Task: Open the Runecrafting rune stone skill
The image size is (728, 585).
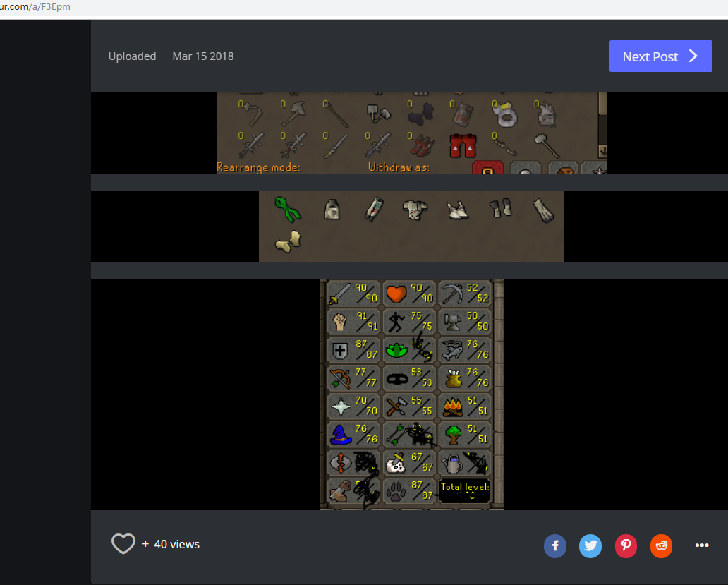Action: pyautogui.click(x=340, y=464)
